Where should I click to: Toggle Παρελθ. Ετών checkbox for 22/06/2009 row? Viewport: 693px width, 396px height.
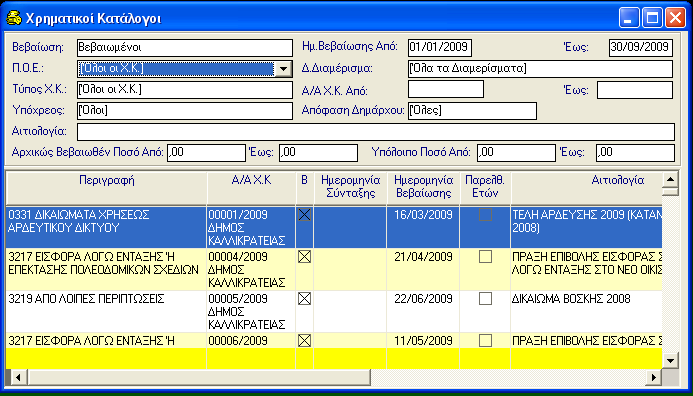click(x=485, y=299)
